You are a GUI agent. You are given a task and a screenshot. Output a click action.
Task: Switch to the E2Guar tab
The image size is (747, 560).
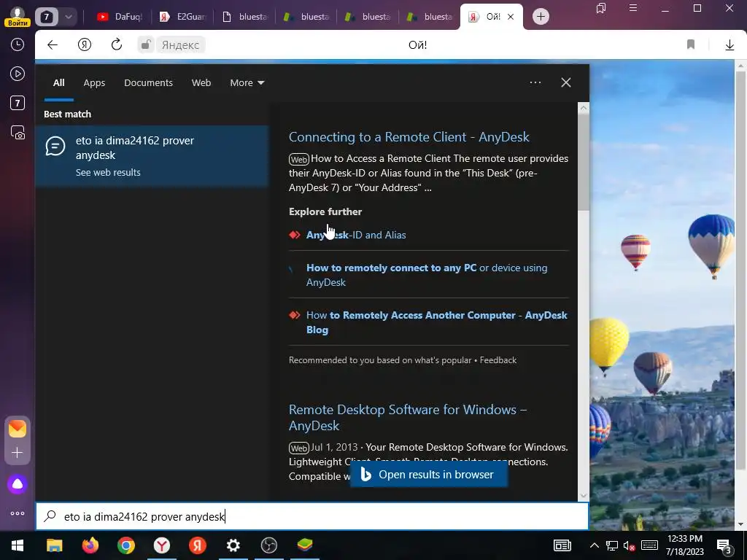[x=183, y=17]
